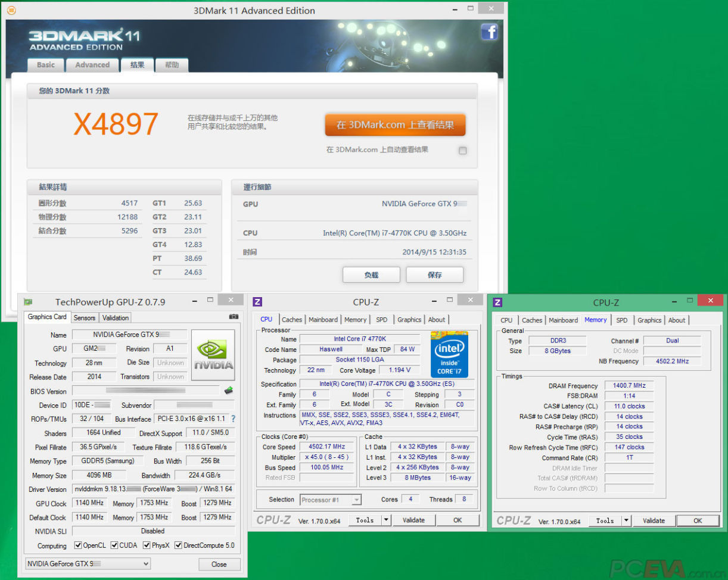
Task: Click the purple Z icon in CPU-Z Memory window
Action: tap(497, 303)
